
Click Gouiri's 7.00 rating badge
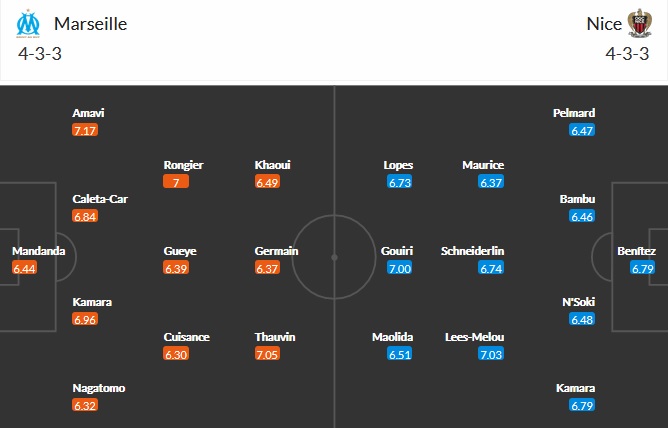click(x=399, y=268)
